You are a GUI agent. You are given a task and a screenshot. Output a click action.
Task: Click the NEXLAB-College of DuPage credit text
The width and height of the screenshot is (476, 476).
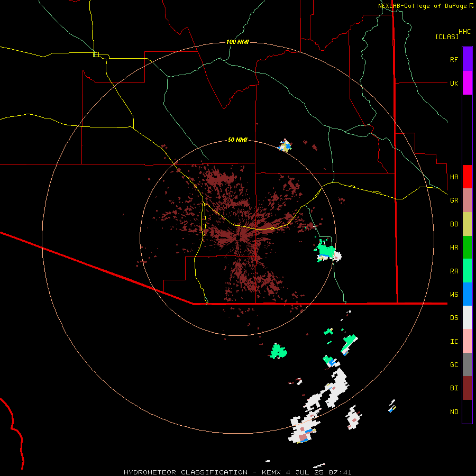pyautogui.click(x=422, y=6)
